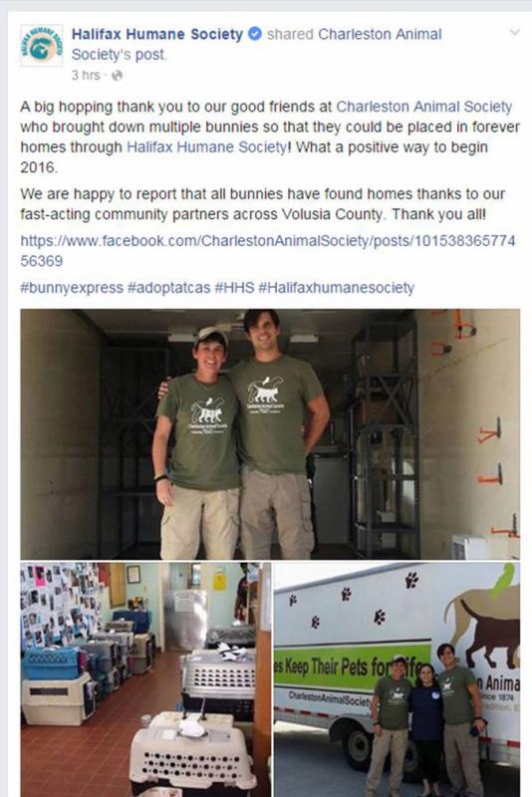Image resolution: width=532 pixels, height=797 pixels.
Task: Click the 3 hrs timestamp
Action: click(x=86, y=76)
